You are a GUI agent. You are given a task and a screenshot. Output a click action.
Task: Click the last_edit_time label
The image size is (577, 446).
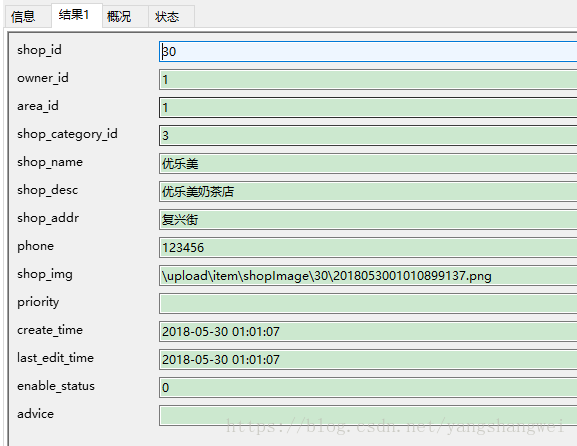(x=56, y=358)
